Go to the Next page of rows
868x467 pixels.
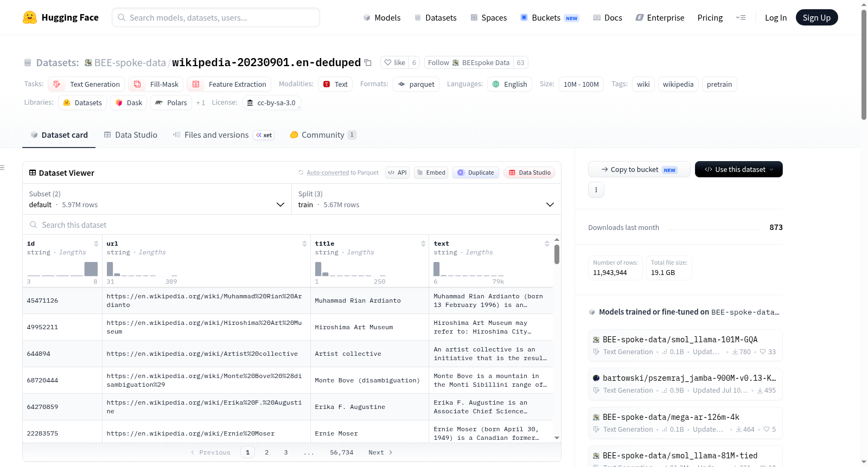pos(380,452)
